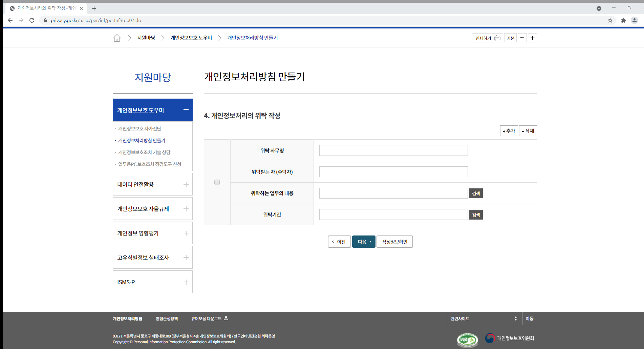Viewport: 644px width, 349px height.
Task: Reset font size with 기본 button
Action: [x=510, y=38]
